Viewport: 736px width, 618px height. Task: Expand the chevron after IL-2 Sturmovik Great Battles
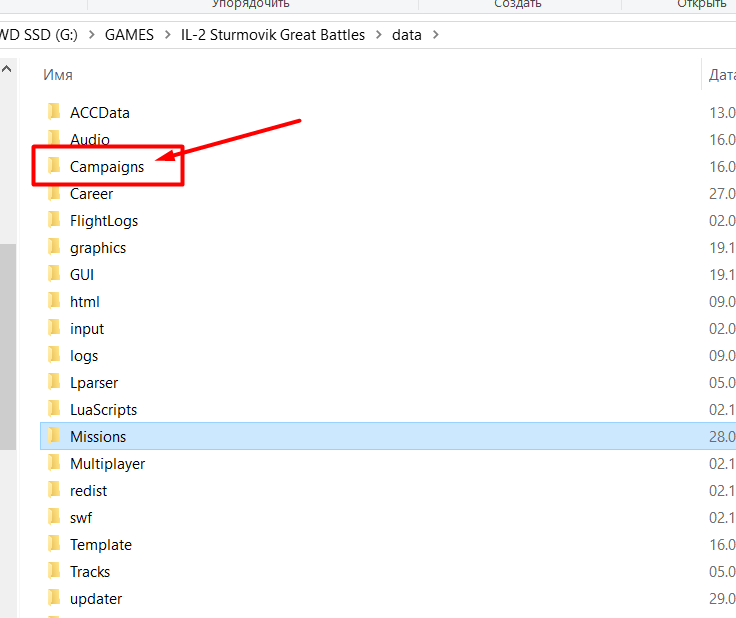coord(379,35)
